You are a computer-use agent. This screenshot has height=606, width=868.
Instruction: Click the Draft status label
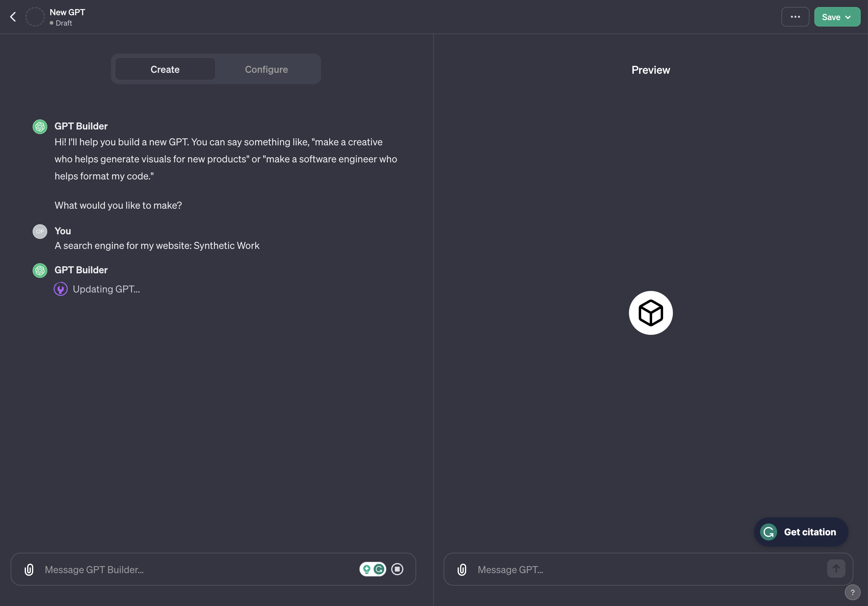tap(64, 23)
